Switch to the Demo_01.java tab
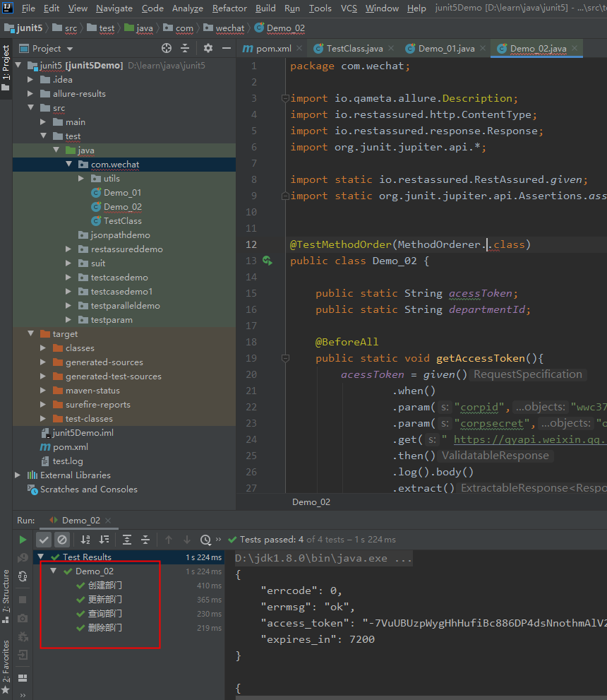The image size is (607, 700). click(x=446, y=48)
